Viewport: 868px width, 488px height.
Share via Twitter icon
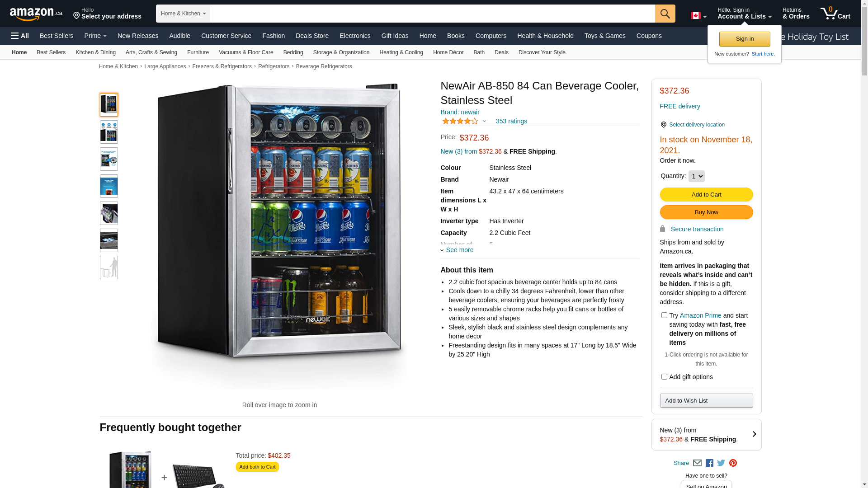pyautogui.click(x=721, y=463)
